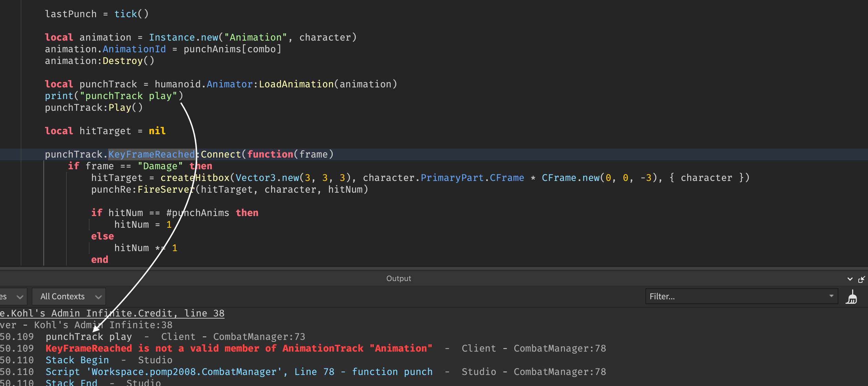The image size is (868, 386).
Task: Click the punchTrack:Play() code line
Action: point(94,108)
